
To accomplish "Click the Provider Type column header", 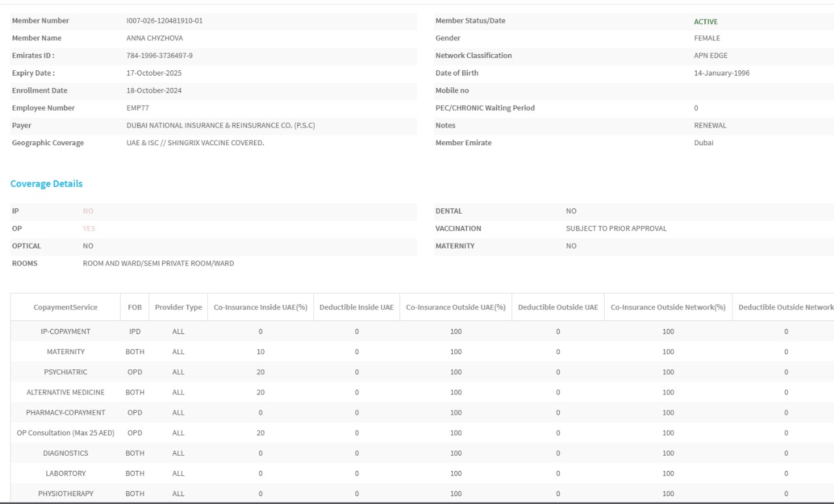I will pyautogui.click(x=178, y=307).
